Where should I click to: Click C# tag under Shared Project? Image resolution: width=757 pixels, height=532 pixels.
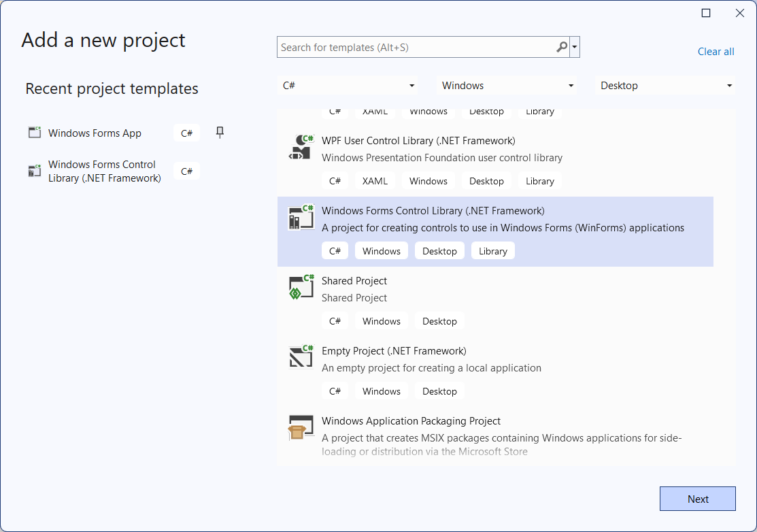335,321
